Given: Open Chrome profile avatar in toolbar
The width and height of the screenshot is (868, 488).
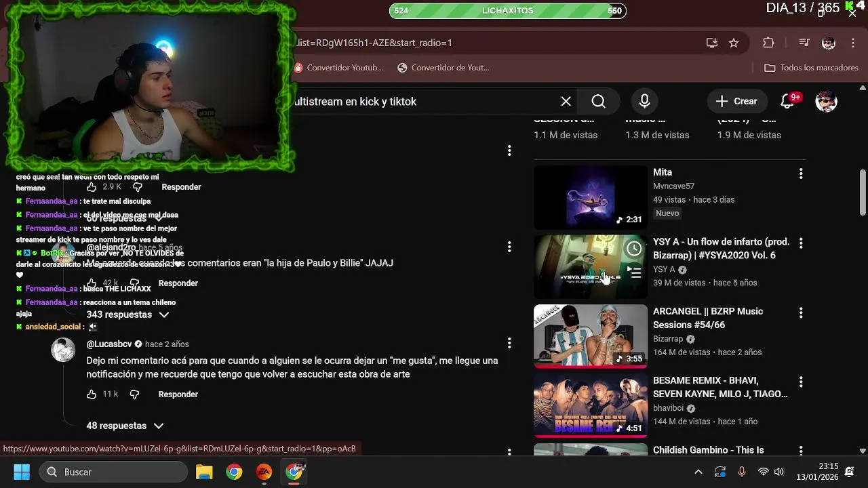Looking at the screenshot, I should pos(829,43).
